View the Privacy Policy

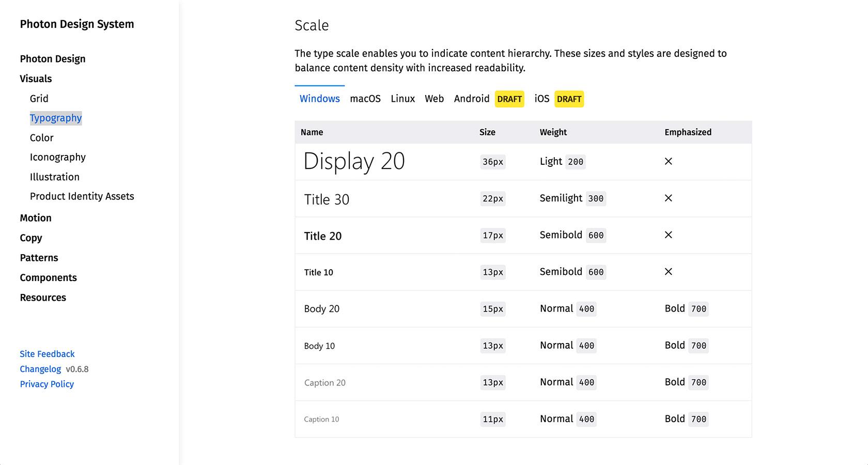[47, 384]
